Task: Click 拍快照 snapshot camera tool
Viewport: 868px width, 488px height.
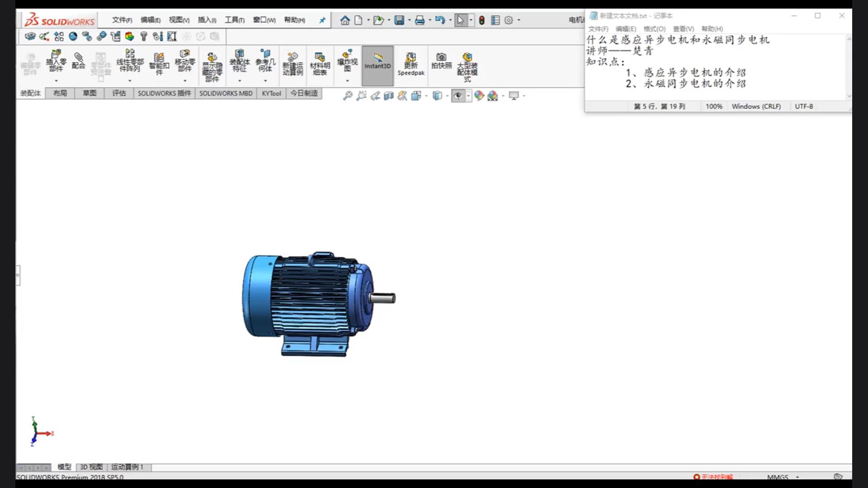Action: 441,61
